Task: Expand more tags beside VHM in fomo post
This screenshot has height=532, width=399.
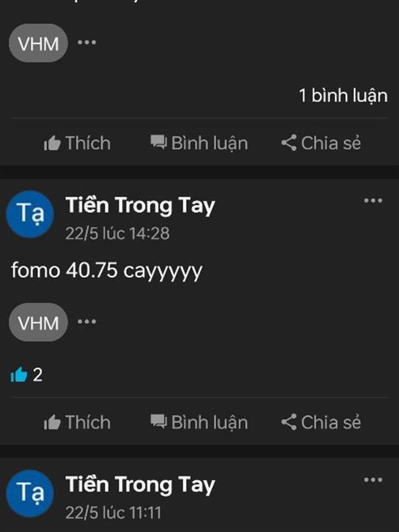Action: point(87,322)
